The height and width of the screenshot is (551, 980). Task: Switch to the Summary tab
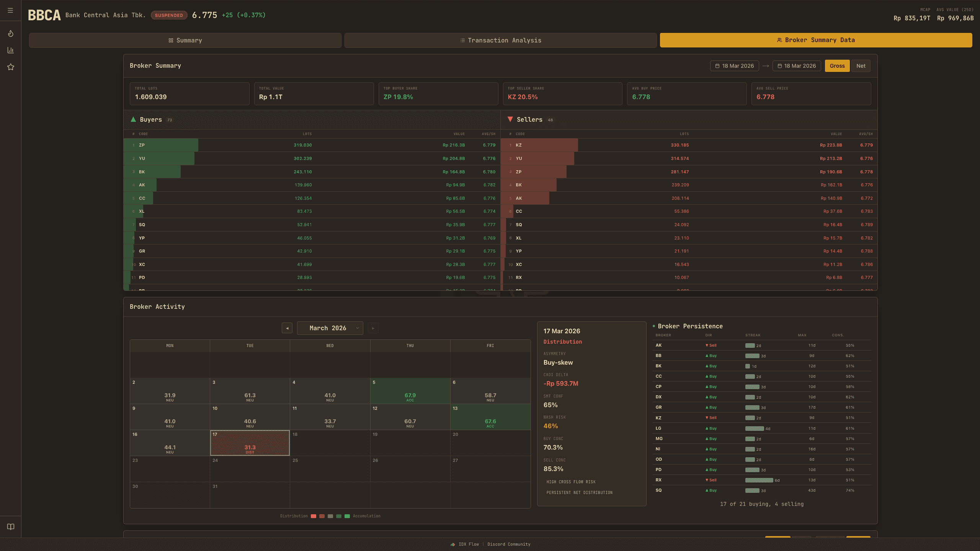coord(185,40)
